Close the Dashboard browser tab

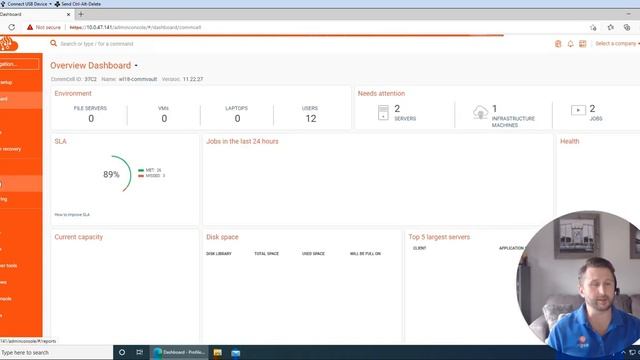tap(68, 14)
